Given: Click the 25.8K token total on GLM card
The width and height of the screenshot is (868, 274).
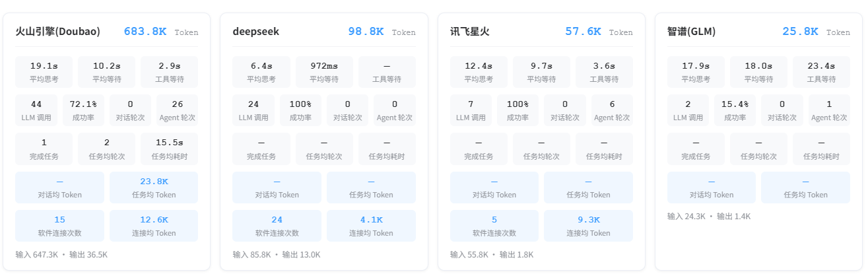Looking at the screenshot, I should [x=800, y=31].
